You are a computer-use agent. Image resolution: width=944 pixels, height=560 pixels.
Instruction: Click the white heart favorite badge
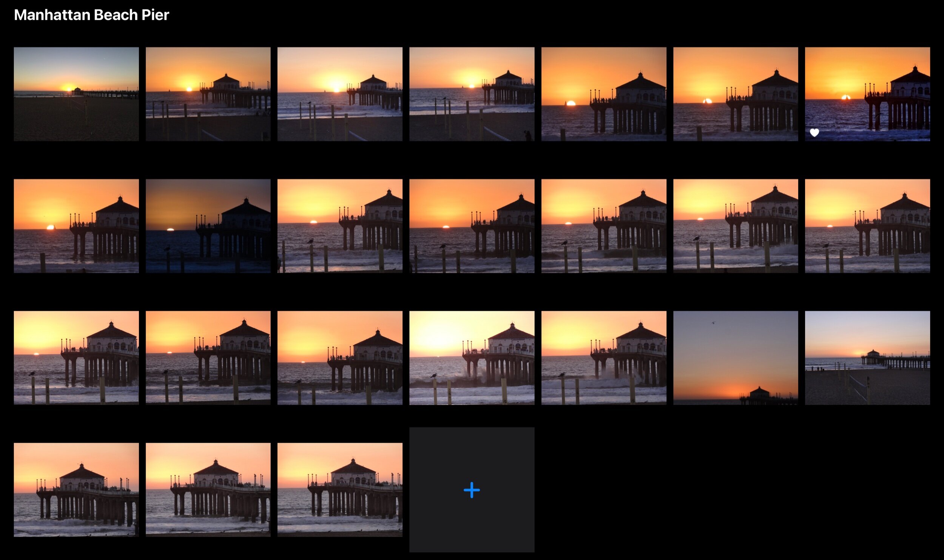tap(814, 132)
